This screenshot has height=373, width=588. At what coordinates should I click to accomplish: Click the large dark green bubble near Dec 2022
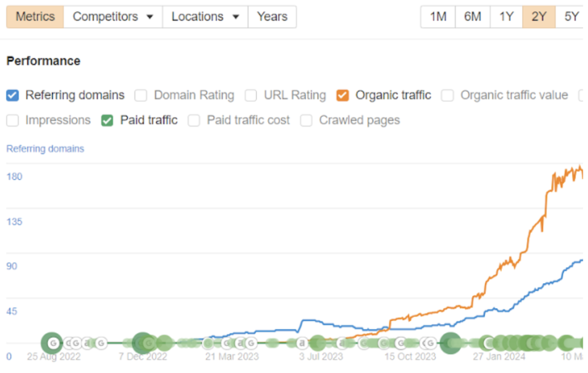point(141,343)
